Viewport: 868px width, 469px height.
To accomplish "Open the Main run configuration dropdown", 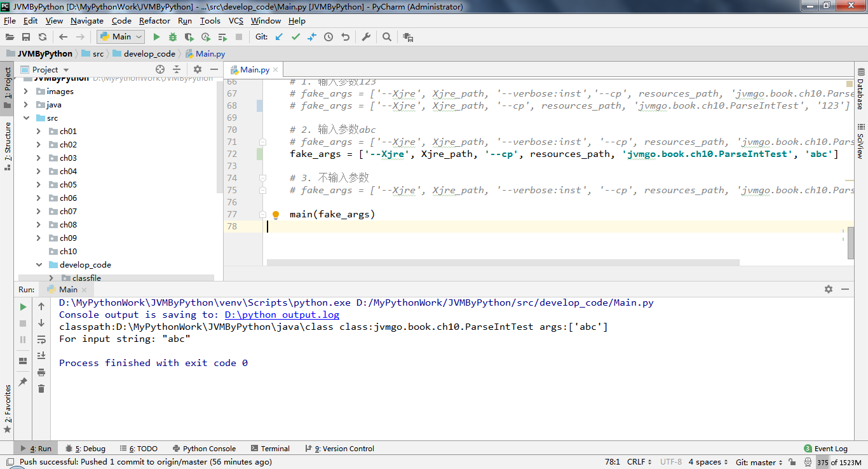I will point(121,37).
